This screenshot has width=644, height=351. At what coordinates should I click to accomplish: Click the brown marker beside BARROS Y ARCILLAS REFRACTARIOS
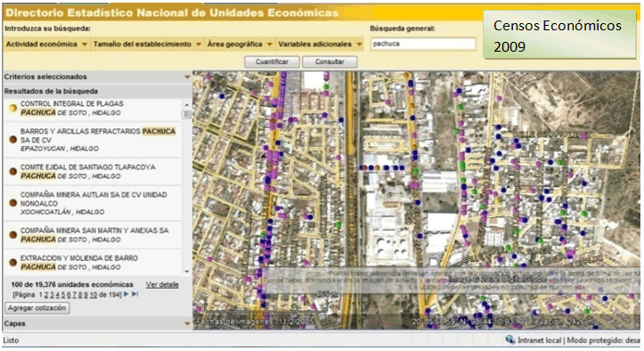(x=13, y=140)
